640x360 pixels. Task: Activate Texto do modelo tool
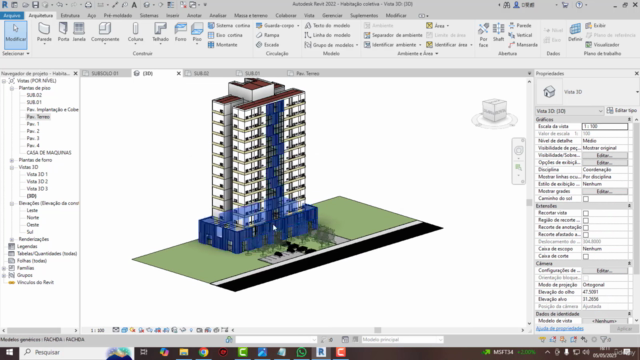click(x=327, y=25)
